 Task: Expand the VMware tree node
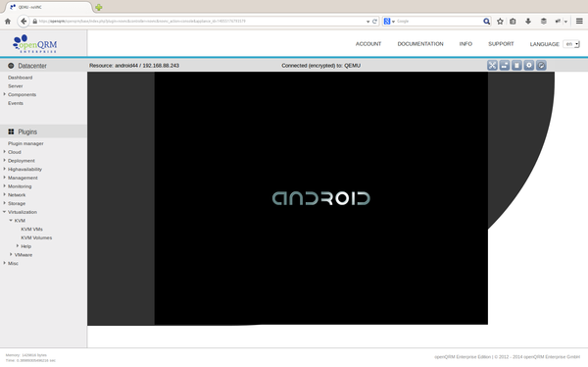click(11, 254)
